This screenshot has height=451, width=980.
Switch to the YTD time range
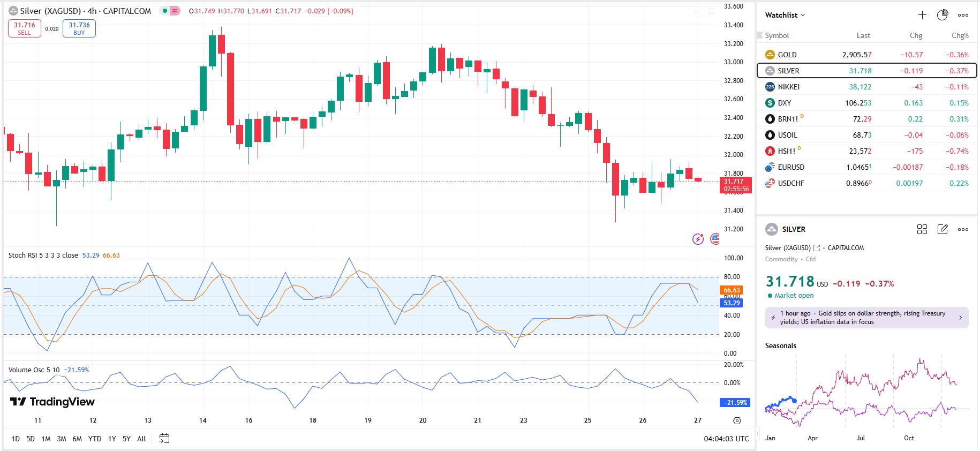(x=95, y=439)
